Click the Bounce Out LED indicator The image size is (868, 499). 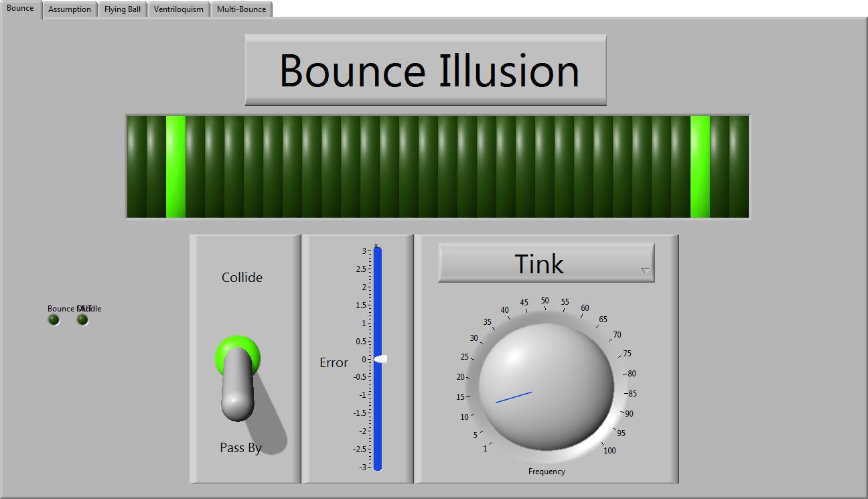point(54,320)
